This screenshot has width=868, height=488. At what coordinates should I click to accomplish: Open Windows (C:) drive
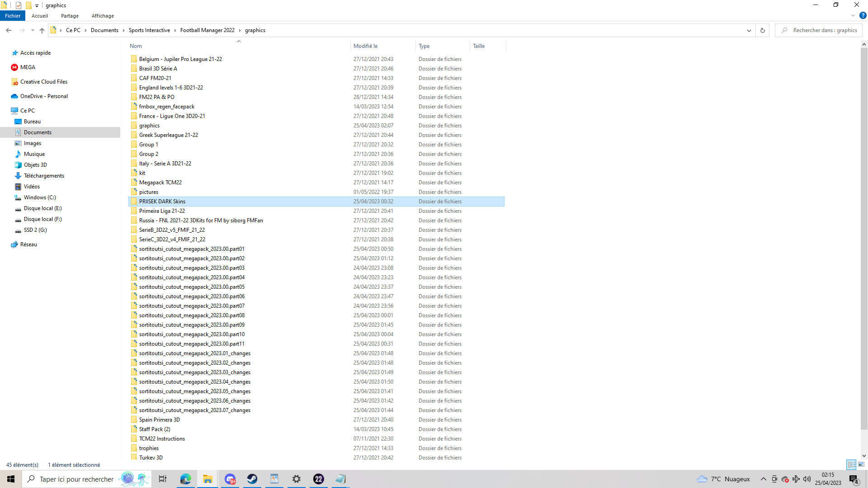(40, 197)
